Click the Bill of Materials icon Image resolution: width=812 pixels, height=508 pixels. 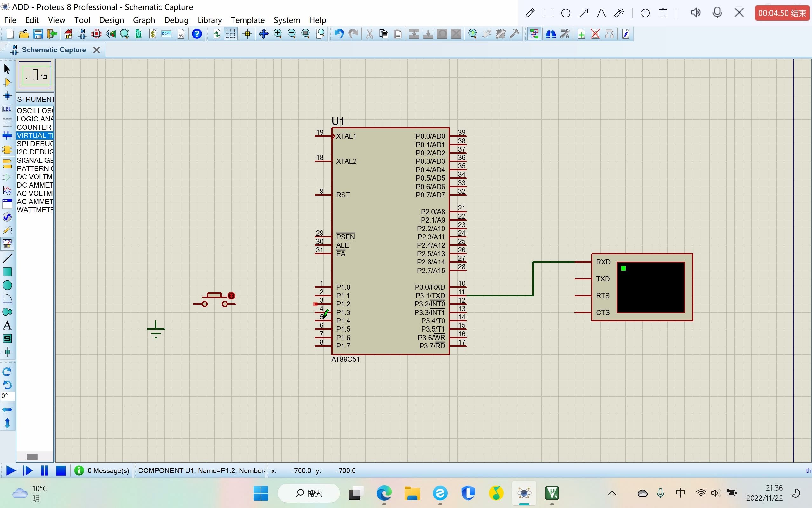point(153,34)
